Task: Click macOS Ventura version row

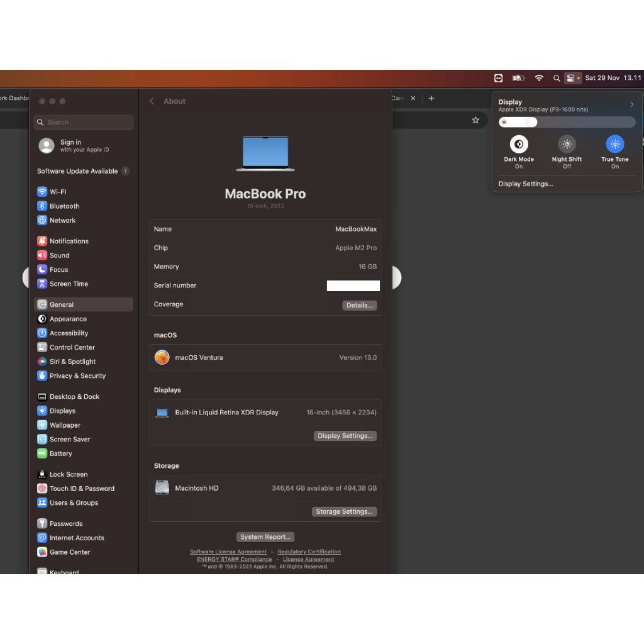Action: 265,358
